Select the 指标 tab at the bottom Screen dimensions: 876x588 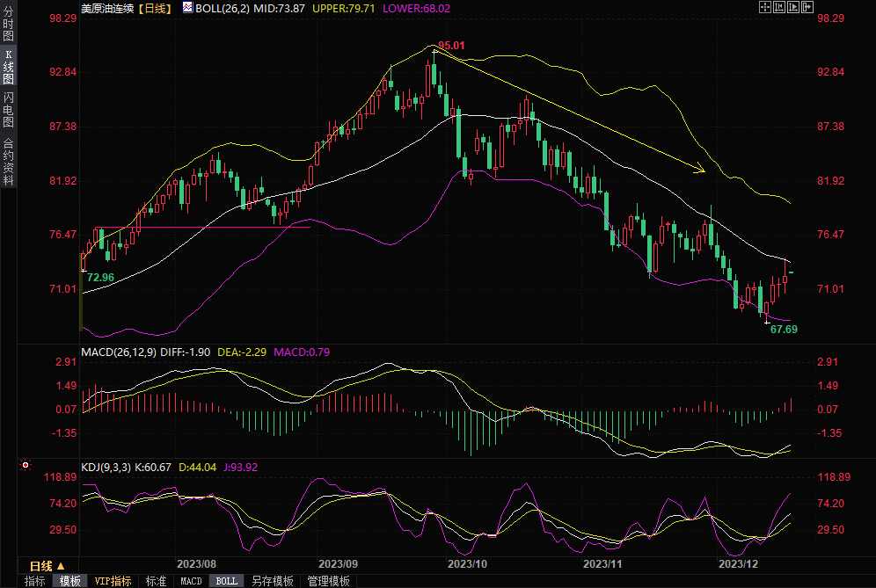tap(34, 581)
